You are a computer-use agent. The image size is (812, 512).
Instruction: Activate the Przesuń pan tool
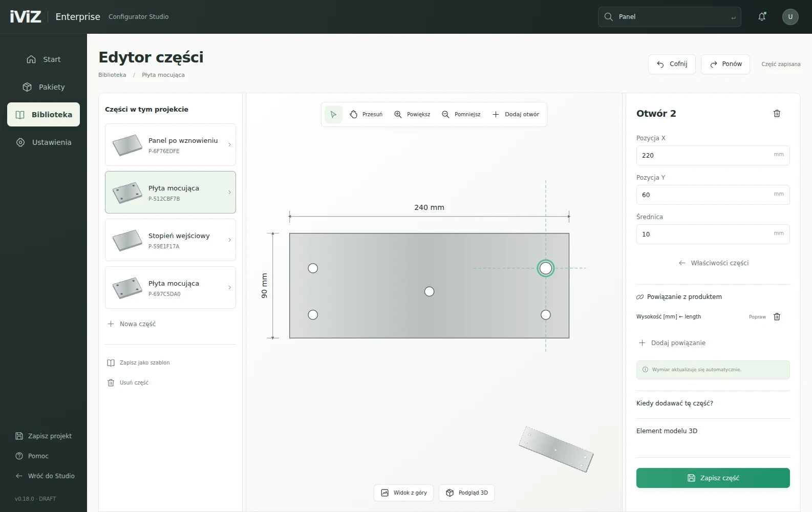[366, 114]
